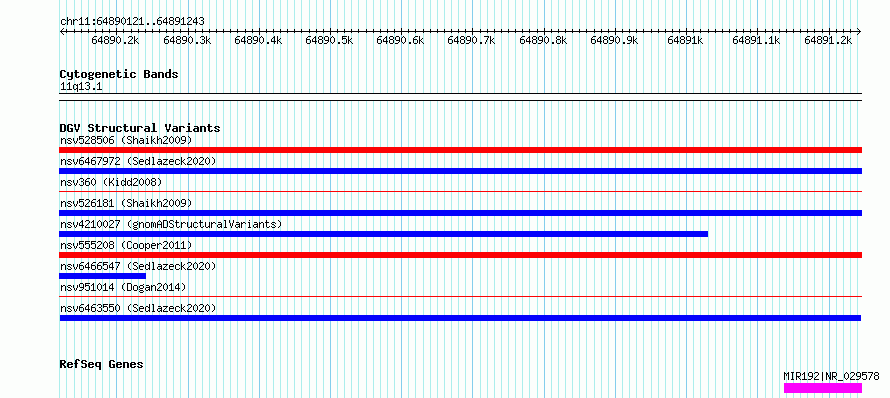Click the cytogenetic band 11q13.1 line
Screen dimensions: 890x398
pos(460,97)
